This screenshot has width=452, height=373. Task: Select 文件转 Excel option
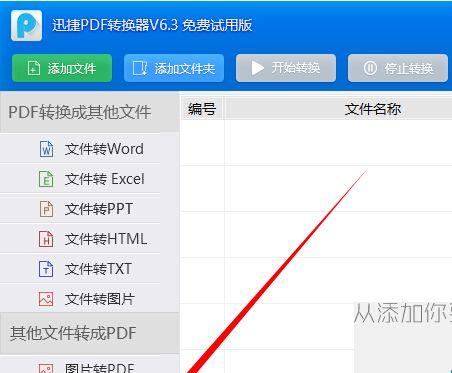pos(80,179)
